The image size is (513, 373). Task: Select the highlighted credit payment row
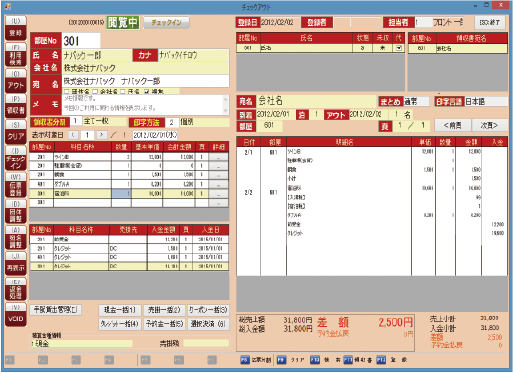click(x=129, y=266)
